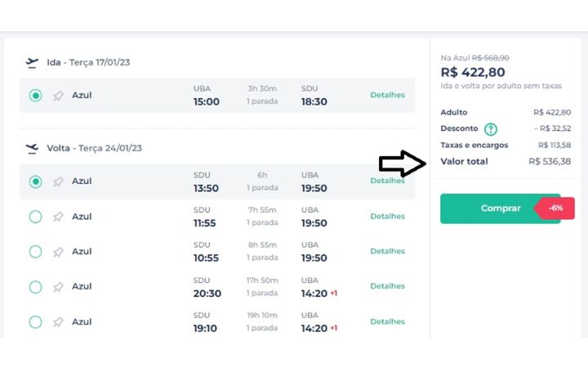Pin the 20:30 Azul return flight
This screenshot has height=368, width=588.
[x=58, y=287]
